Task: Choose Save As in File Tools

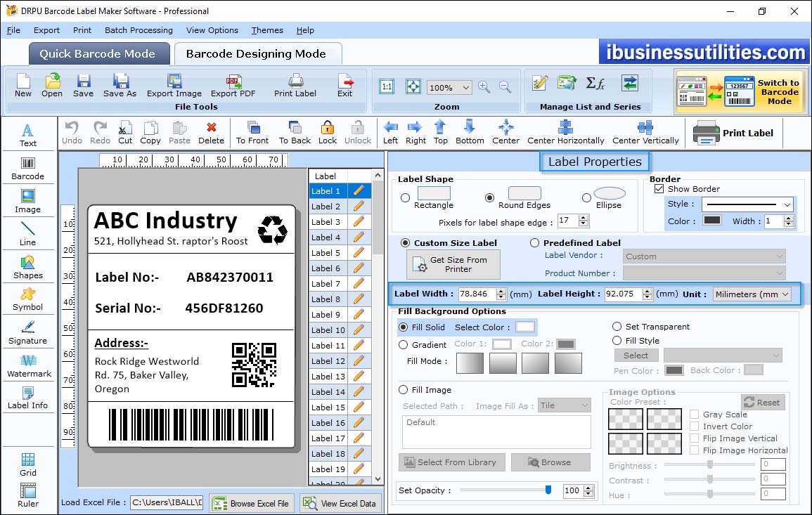Action: tap(120, 86)
